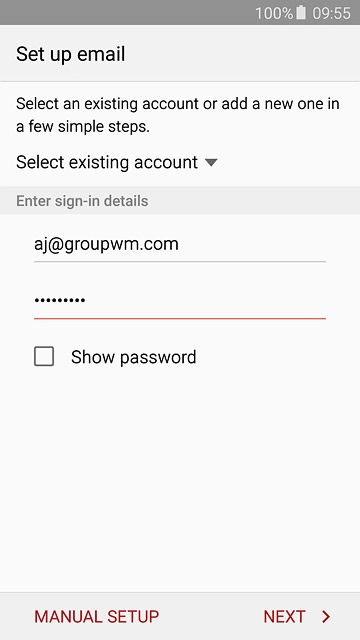Tick the Show password checkbox
The image size is (360, 640).
click(44, 357)
